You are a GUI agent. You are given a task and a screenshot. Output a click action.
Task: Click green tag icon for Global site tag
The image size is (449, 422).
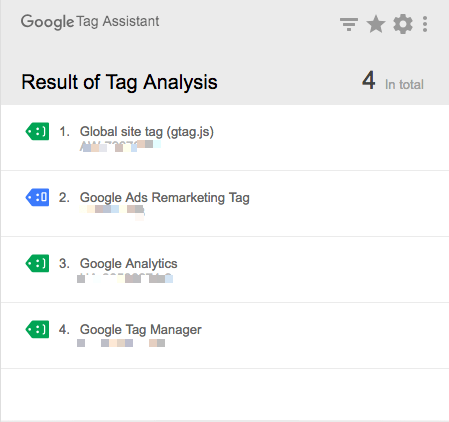(x=37, y=131)
